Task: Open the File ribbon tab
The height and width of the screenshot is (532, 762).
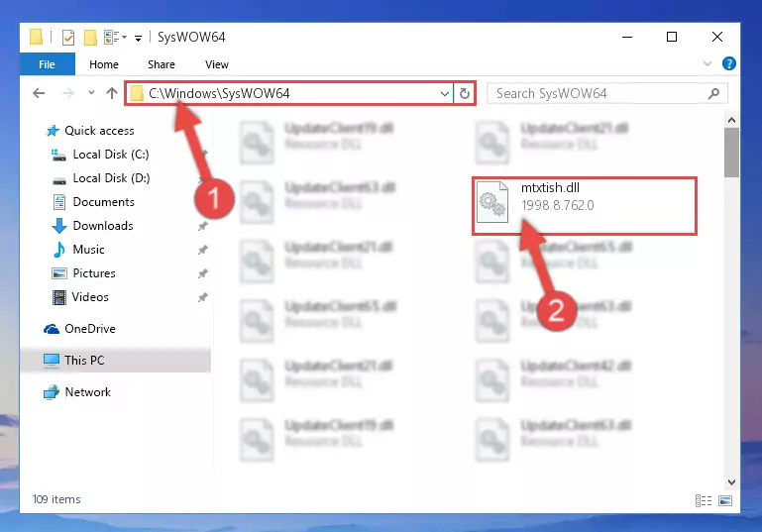Action: [x=48, y=64]
